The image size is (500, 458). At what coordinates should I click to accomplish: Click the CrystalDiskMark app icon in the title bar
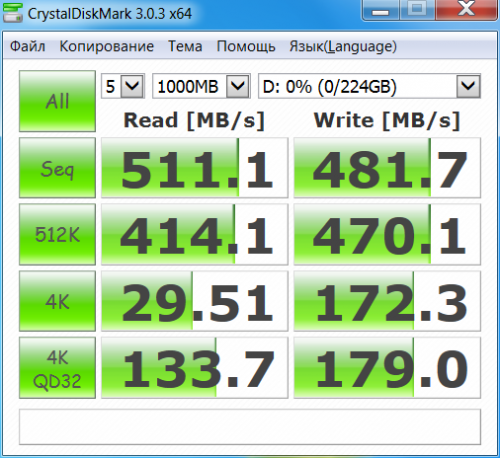point(13,13)
